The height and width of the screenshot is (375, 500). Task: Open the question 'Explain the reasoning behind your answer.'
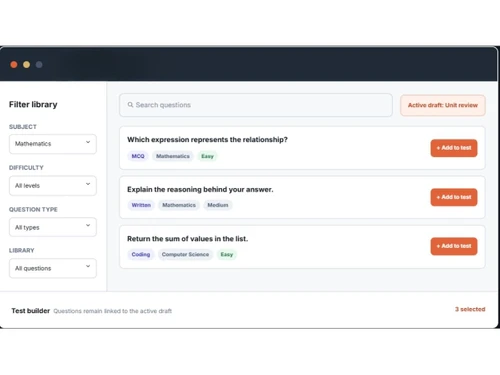coord(200,189)
